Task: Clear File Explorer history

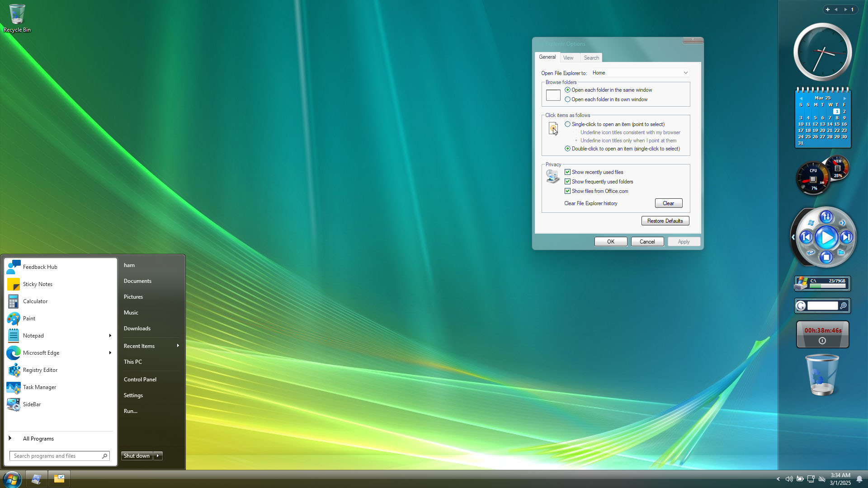Action: 668,203
